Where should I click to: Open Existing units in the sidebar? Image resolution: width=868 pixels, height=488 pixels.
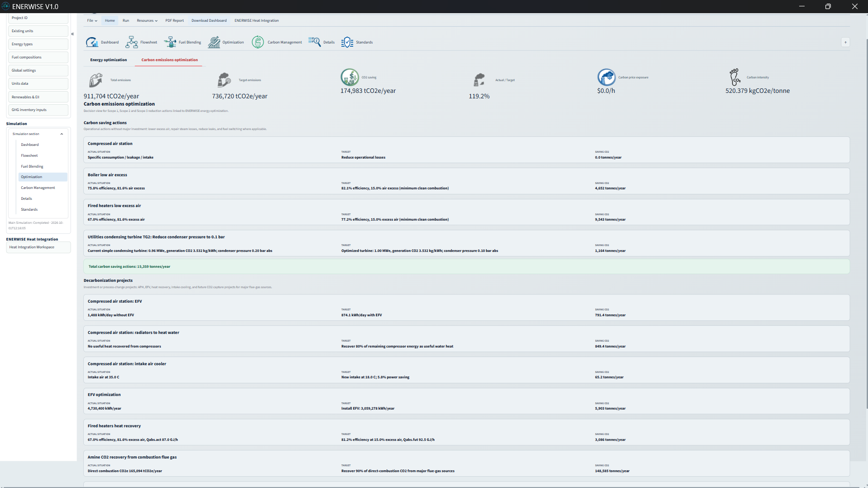[x=38, y=31]
